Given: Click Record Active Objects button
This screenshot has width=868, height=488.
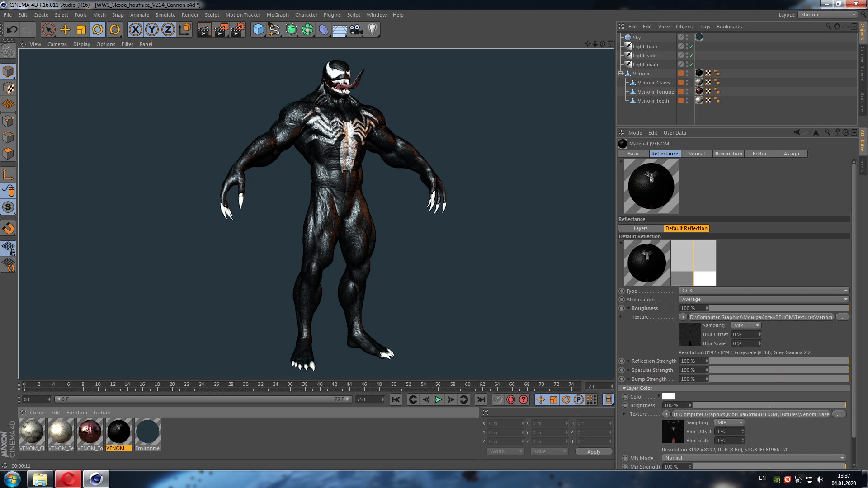Looking at the screenshot, I should pos(498,399).
